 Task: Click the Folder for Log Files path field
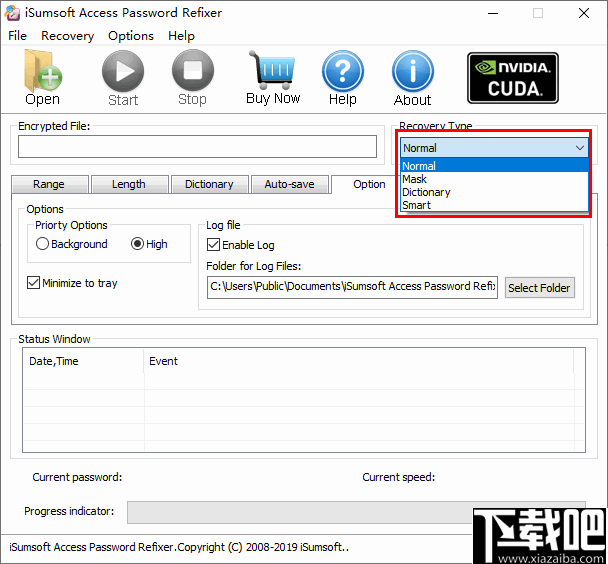(352, 287)
